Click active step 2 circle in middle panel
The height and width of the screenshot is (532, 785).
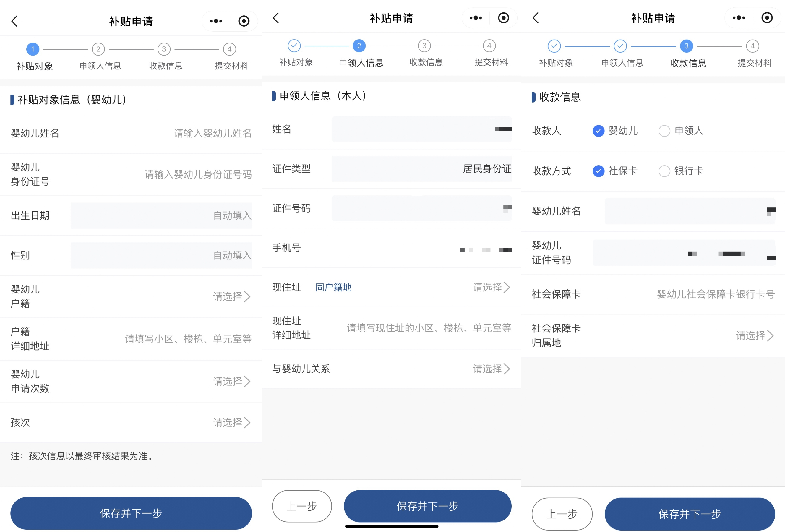[x=359, y=46]
